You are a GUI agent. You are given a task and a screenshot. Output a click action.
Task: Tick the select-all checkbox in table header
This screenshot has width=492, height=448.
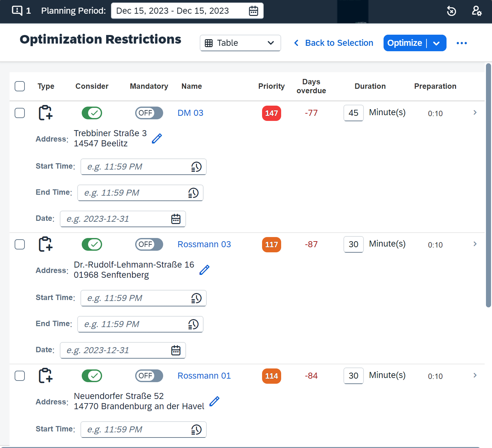(20, 86)
